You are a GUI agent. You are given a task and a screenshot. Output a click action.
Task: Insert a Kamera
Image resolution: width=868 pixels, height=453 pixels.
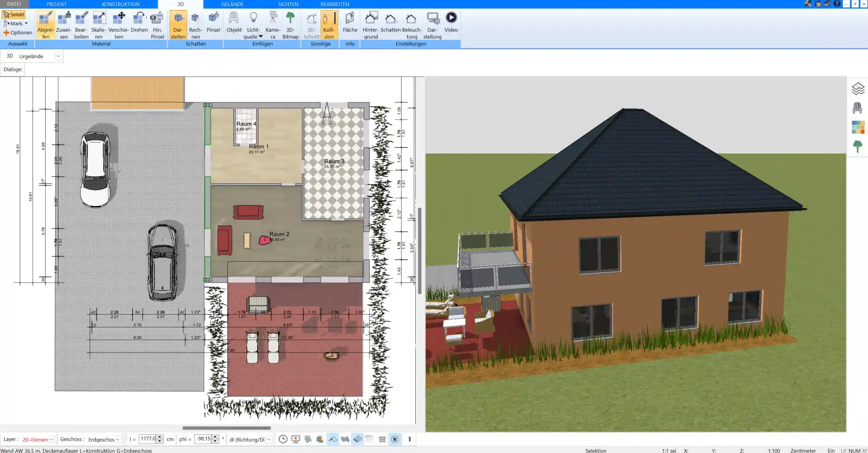pos(273,25)
